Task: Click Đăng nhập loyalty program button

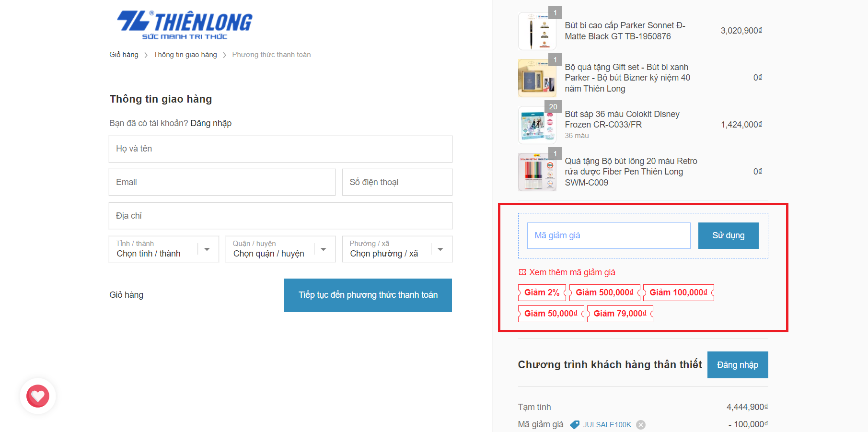Action: (x=738, y=365)
